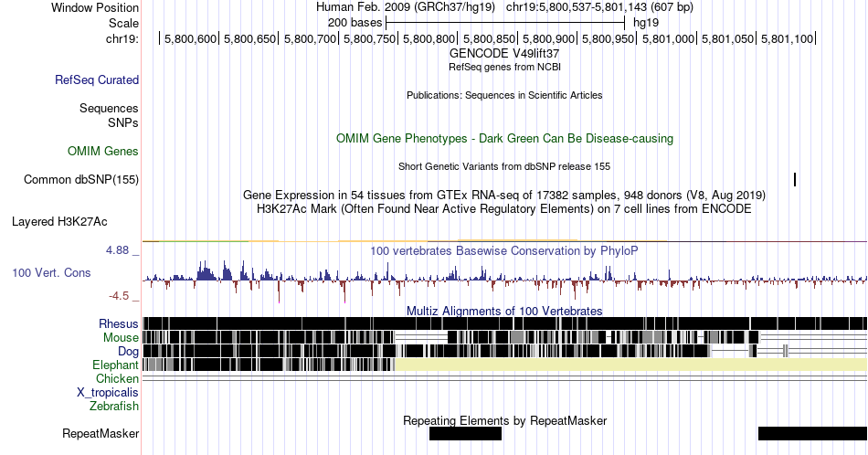The image size is (868, 455).
Task: Click the 'RefSeq genes from NCBI' title
Action: point(504,67)
